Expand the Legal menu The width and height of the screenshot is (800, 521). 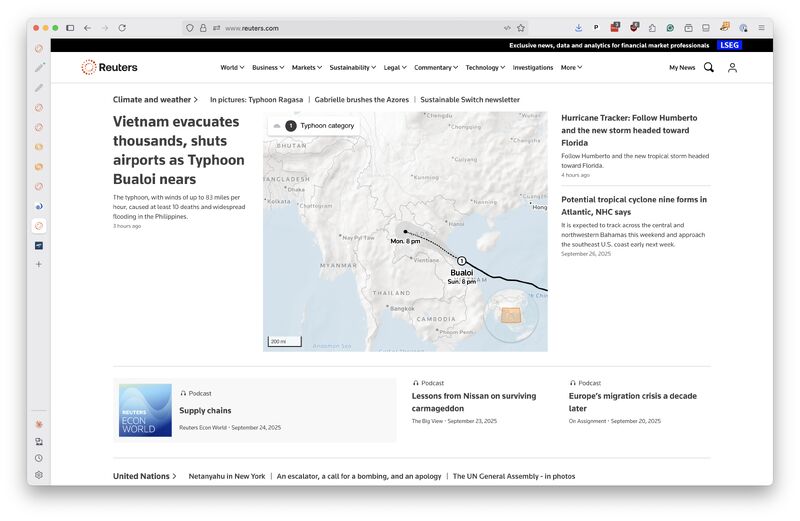pos(395,67)
